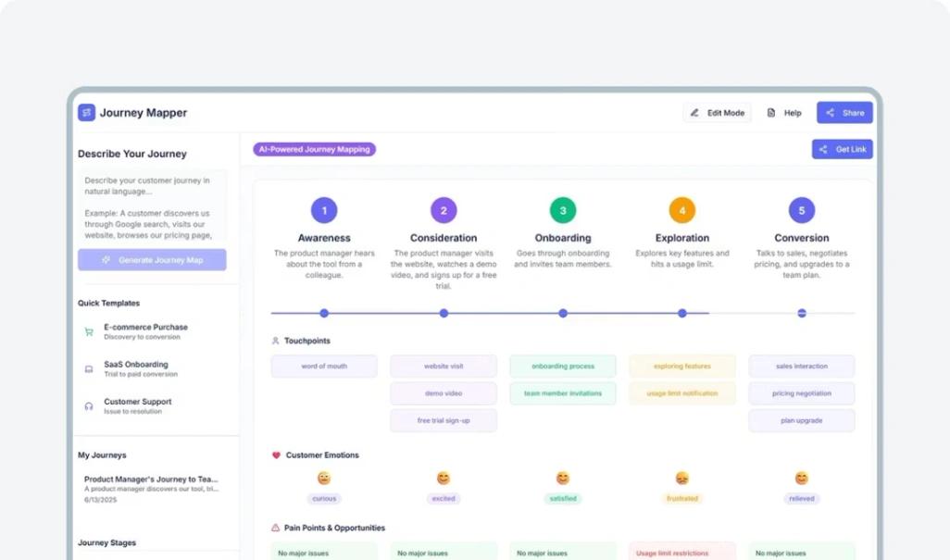Select the usage limit notification touchpoint
Image resolution: width=950 pixels, height=560 pixels.
(x=682, y=393)
